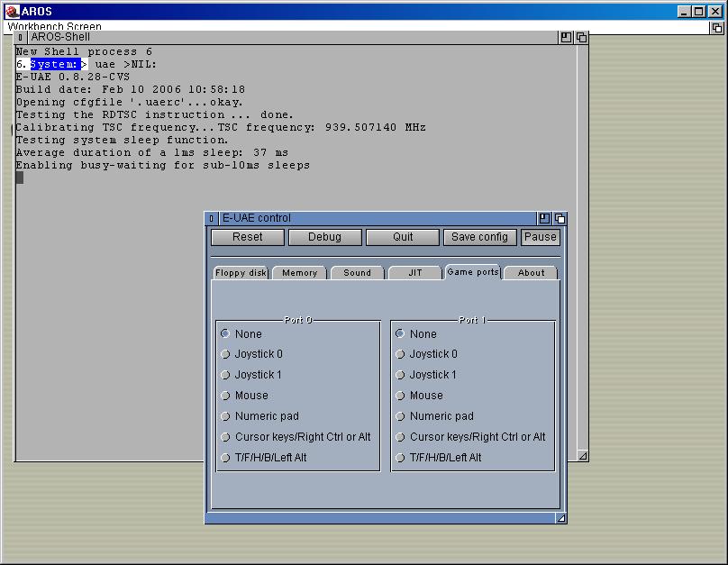Send AROS-Shell window to back
Viewport: 728px width, 565px height.
(x=581, y=37)
